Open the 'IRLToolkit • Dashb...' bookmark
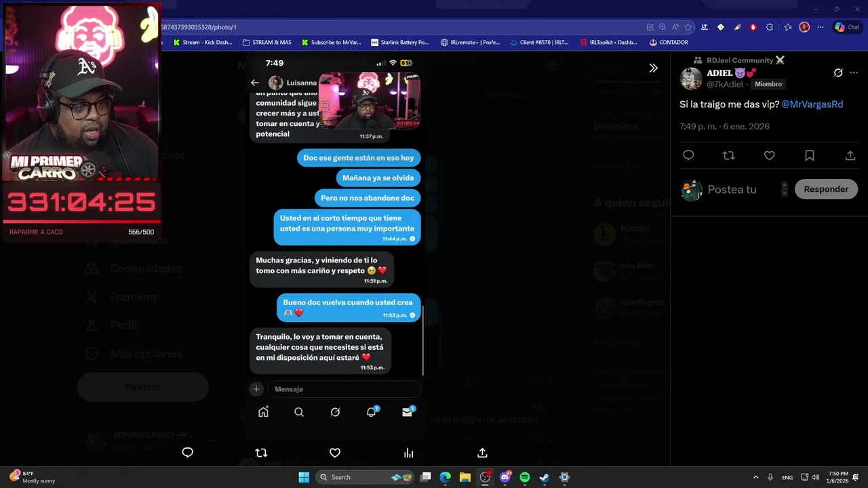The height and width of the screenshot is (488, 868). click(x=608, y=42)
